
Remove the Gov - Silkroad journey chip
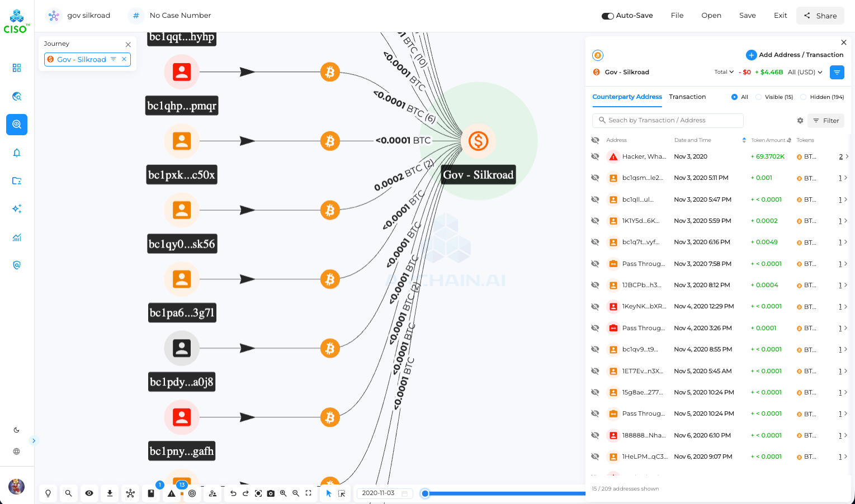point(124,59)
